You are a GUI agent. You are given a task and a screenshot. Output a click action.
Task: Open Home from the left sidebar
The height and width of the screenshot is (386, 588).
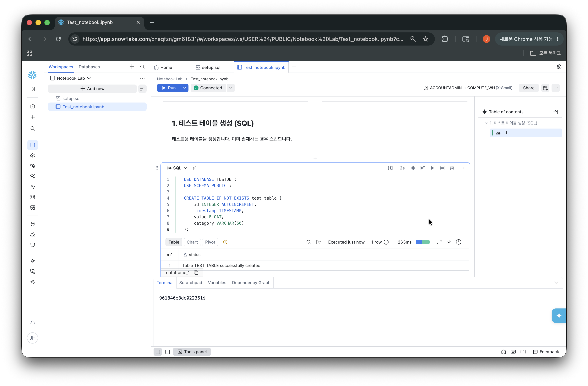(33, 107)
